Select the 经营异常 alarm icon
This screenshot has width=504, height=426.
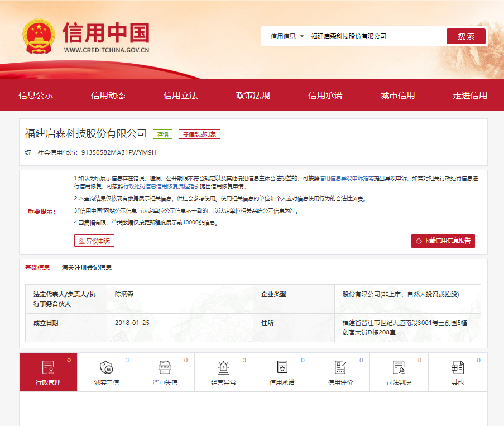pos(223,367)
